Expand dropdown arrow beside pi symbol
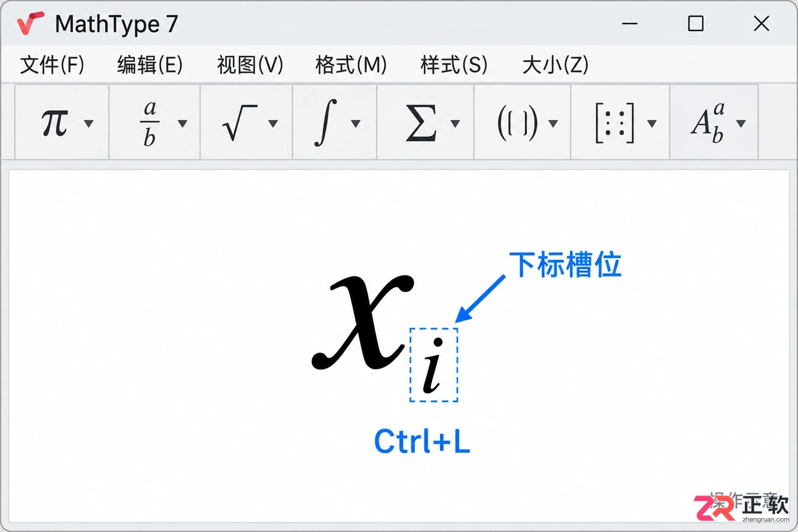 (89, 123)
